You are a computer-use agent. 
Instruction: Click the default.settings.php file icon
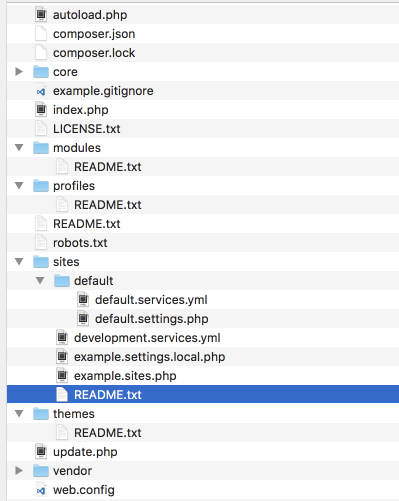point(83,319)
